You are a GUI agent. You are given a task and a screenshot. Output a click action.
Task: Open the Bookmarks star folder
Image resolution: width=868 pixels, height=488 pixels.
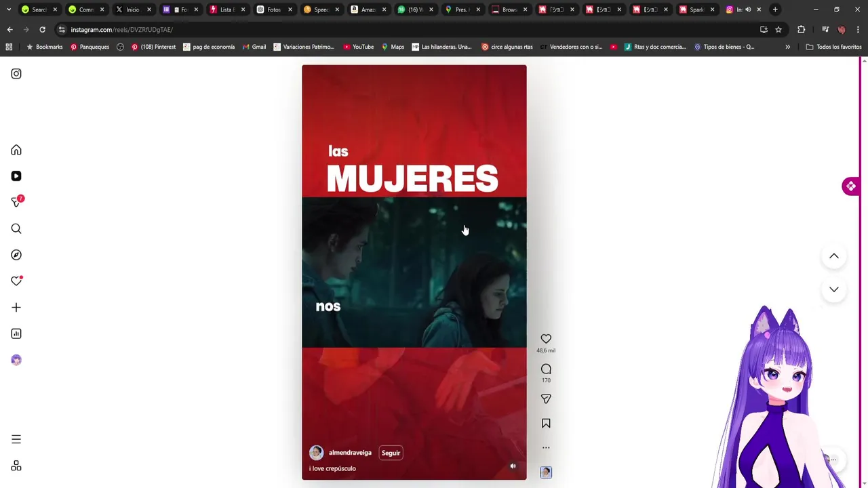point(45,47)
